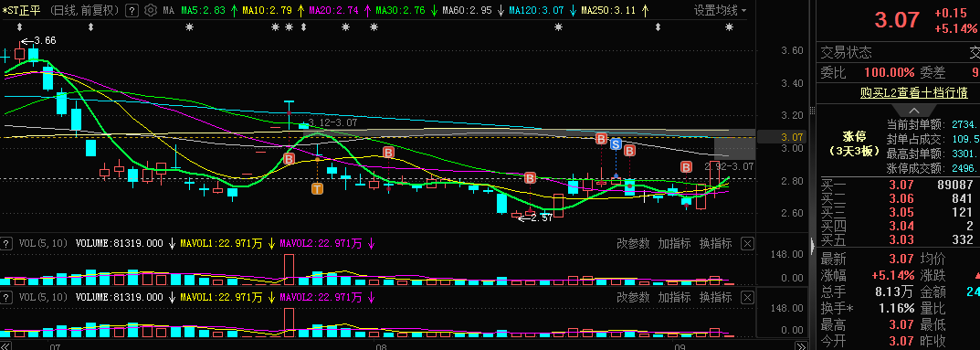Open the 购买L2查看十档行情 link
This screenshot has width=980, height=350.
(913, 93)
